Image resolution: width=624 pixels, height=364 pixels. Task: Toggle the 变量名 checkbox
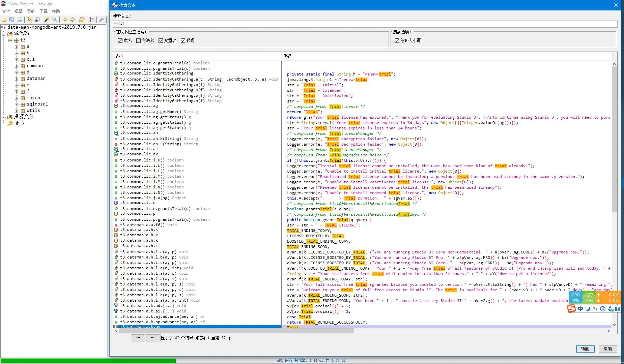click(161, 40)
